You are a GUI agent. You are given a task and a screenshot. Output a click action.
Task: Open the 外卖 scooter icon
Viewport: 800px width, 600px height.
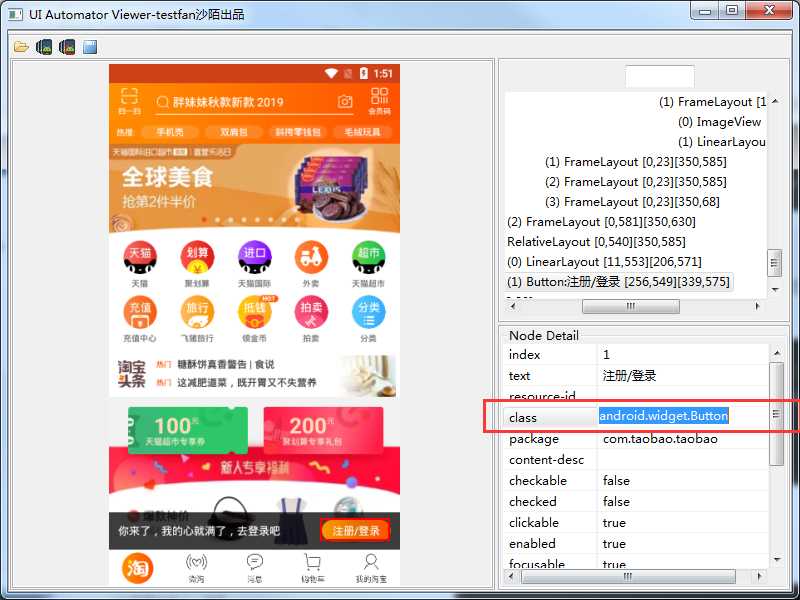click(311, 257)
